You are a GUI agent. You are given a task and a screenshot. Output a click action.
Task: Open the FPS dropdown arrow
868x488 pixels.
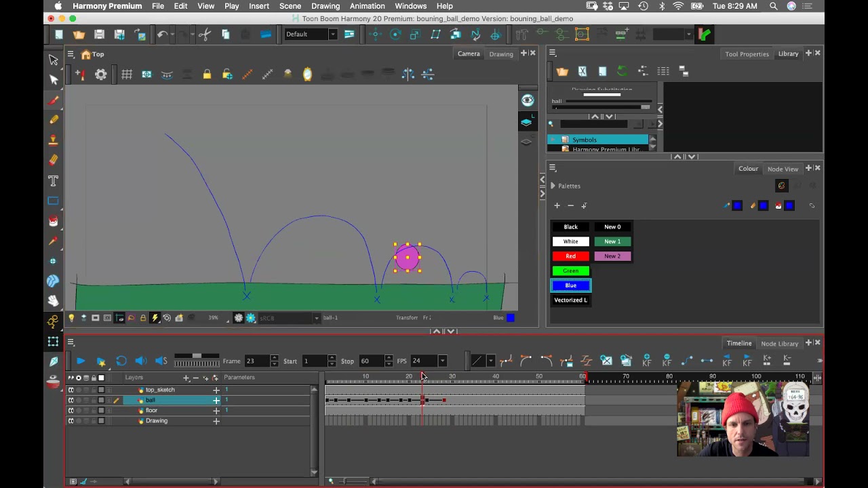[442, 361]
